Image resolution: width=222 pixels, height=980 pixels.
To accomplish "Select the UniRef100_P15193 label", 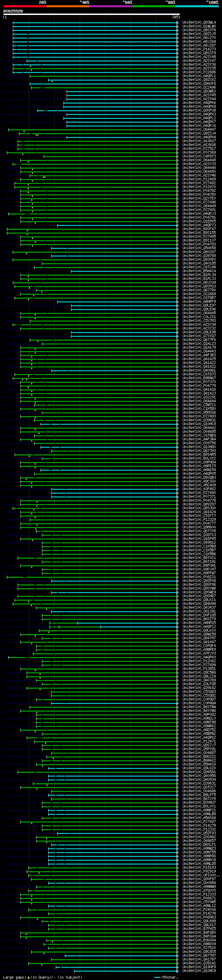I will pyautogui.click(x=199, y=868).
